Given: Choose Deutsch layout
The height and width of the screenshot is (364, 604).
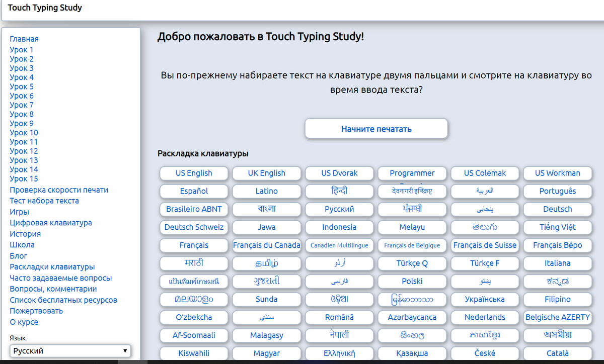Looking at the screenshot, I should point(557,209).
